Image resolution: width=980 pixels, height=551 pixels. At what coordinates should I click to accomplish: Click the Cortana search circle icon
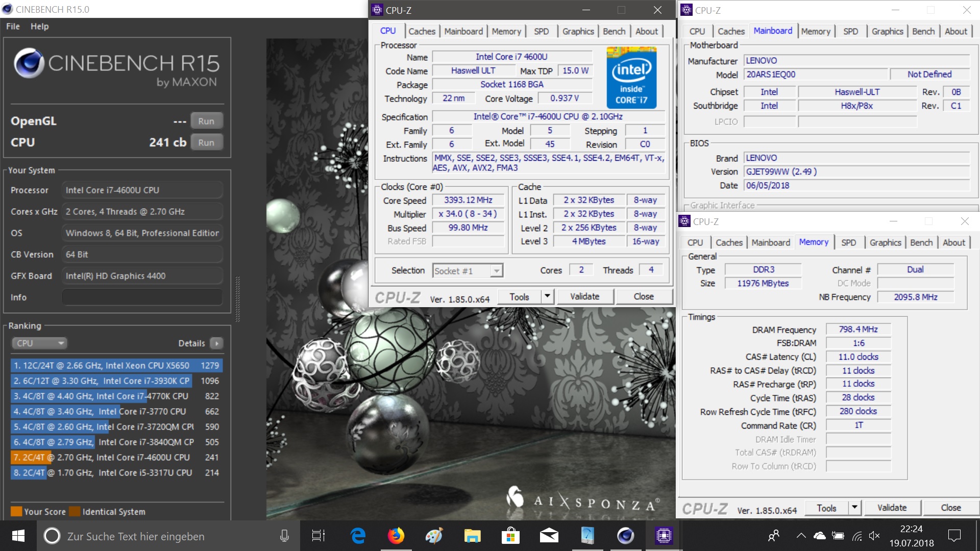click(52, 536)
